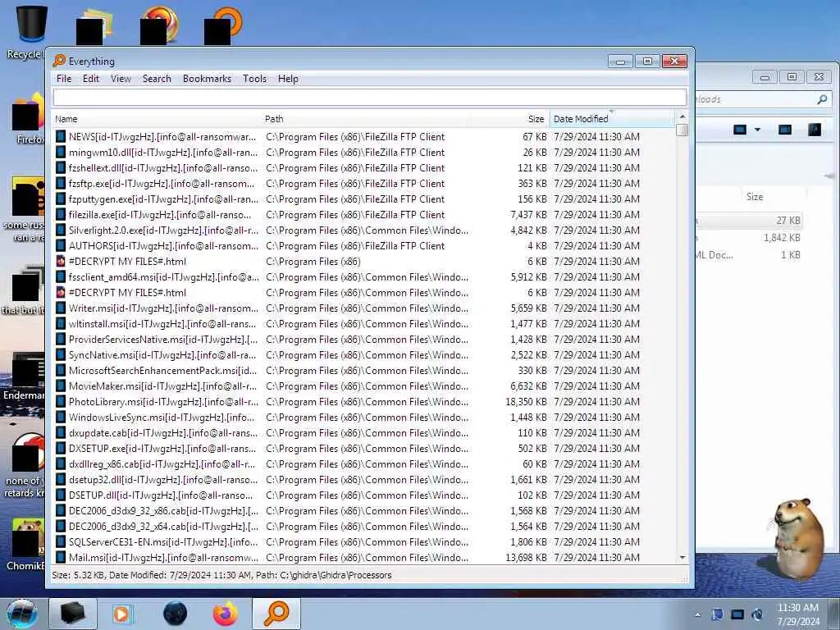
Task: Select the PhotoLibrary.msi encrypted file icon
Action: click(x=61, y=401)
